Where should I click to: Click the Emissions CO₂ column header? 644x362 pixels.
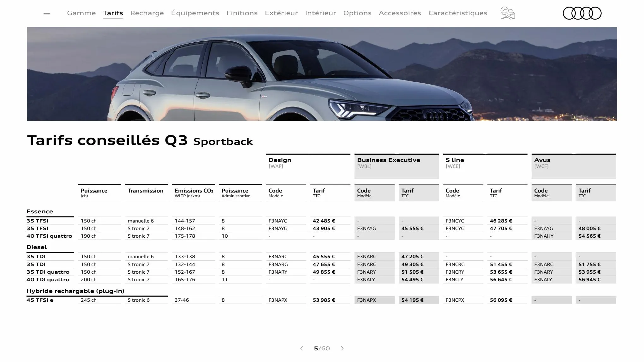(x=194, y=193)
